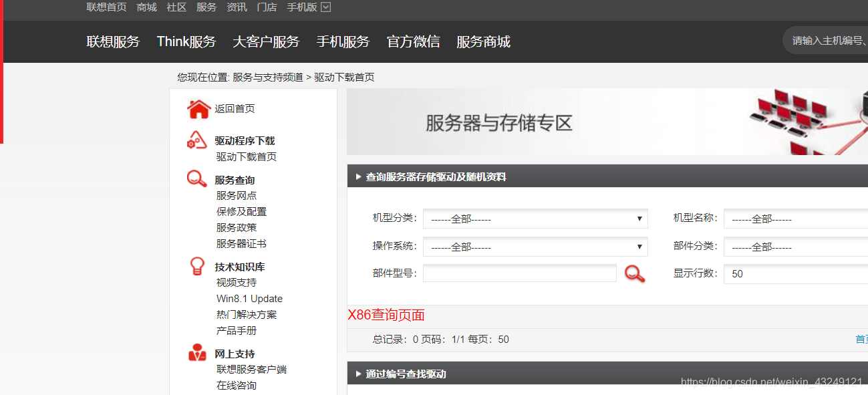Image resolution: width=868 pixels, height=395 pixels.
Task: Click the 服务器与存储专区 banner image
Action: (607, 122)
